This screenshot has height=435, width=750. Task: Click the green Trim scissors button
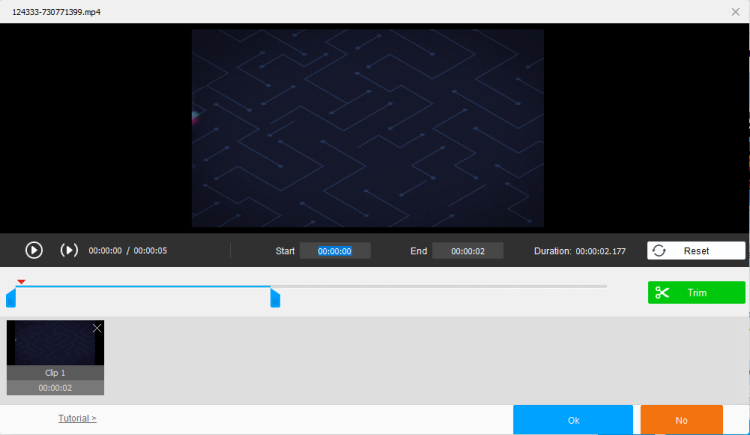tap(696, 293)
